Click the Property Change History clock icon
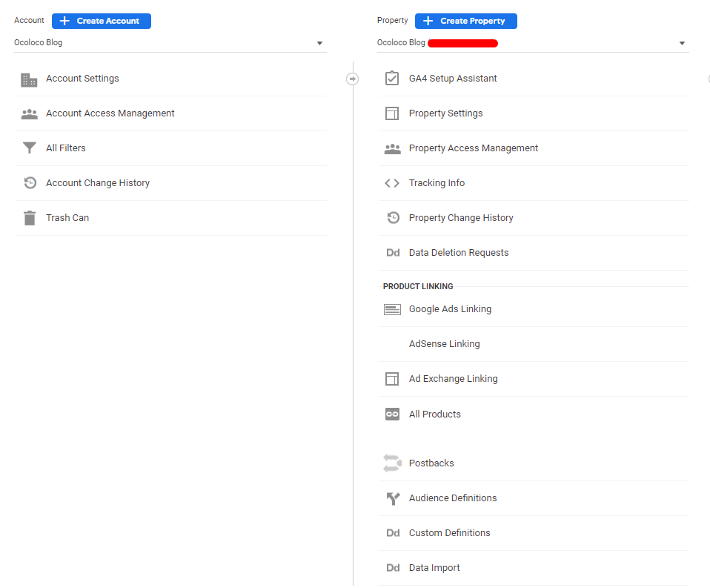 [393, 217]
